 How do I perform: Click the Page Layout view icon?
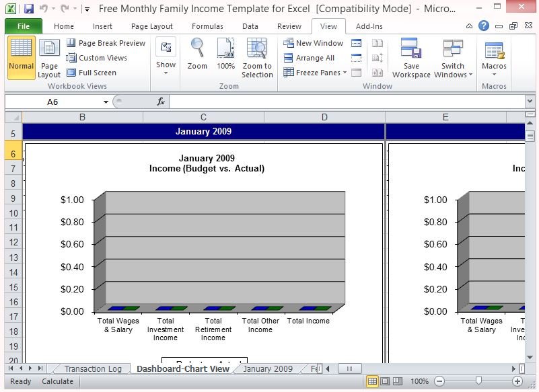coord(49,58)
